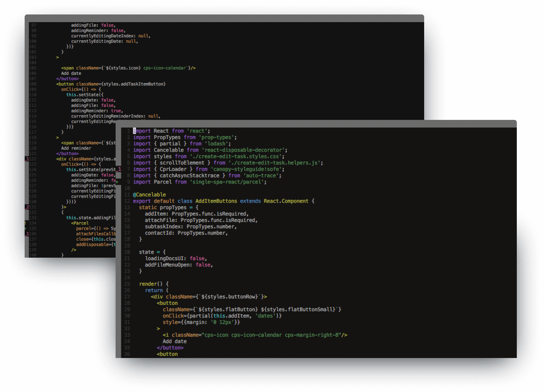Click the onClick partial(this.addItem, 'dates') line
This screenshot has height=392, width=544.
[222, 316]
